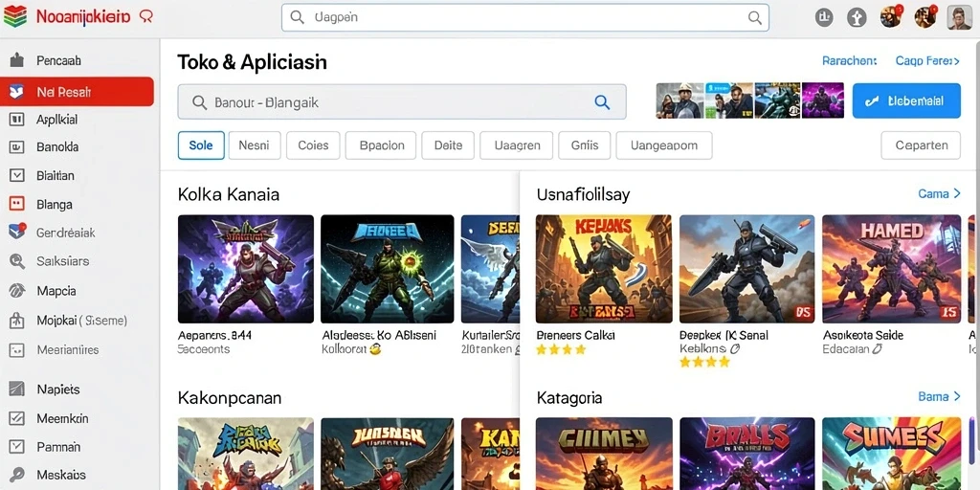Viewport: 980px width, 490px height.
Task: Click the Meariantires sidebar icon
Action: pos(17,350)
